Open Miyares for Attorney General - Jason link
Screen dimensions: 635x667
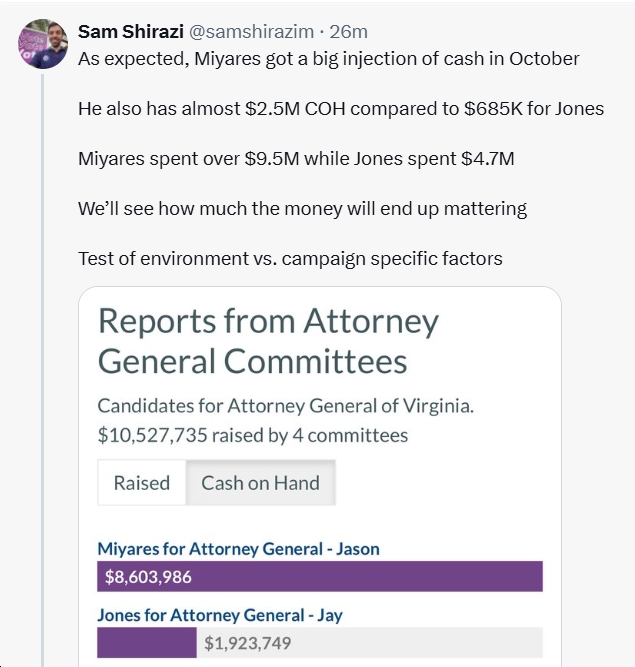pos(238,548)
